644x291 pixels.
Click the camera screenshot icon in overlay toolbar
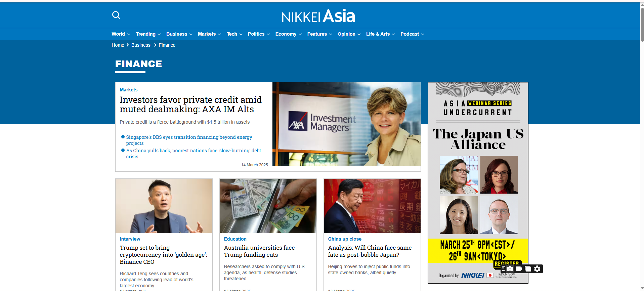pos(510,269)
